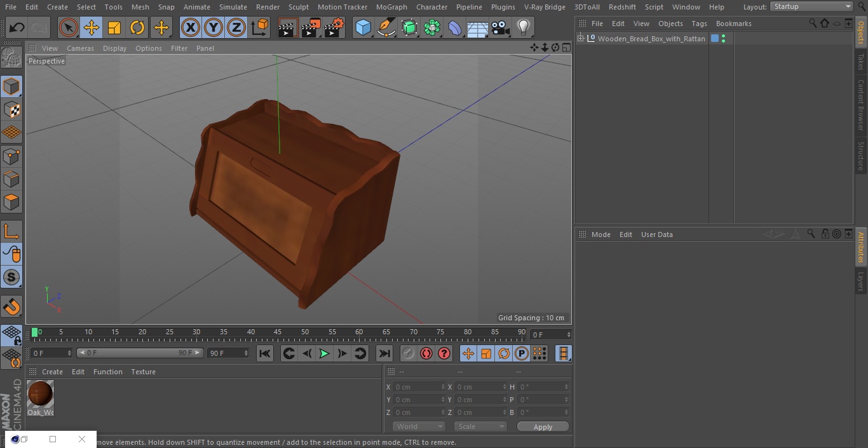Viewport: 868px width, 448px height.
Task: Open Edit Render Settings
Action: [x=334, y=28]
